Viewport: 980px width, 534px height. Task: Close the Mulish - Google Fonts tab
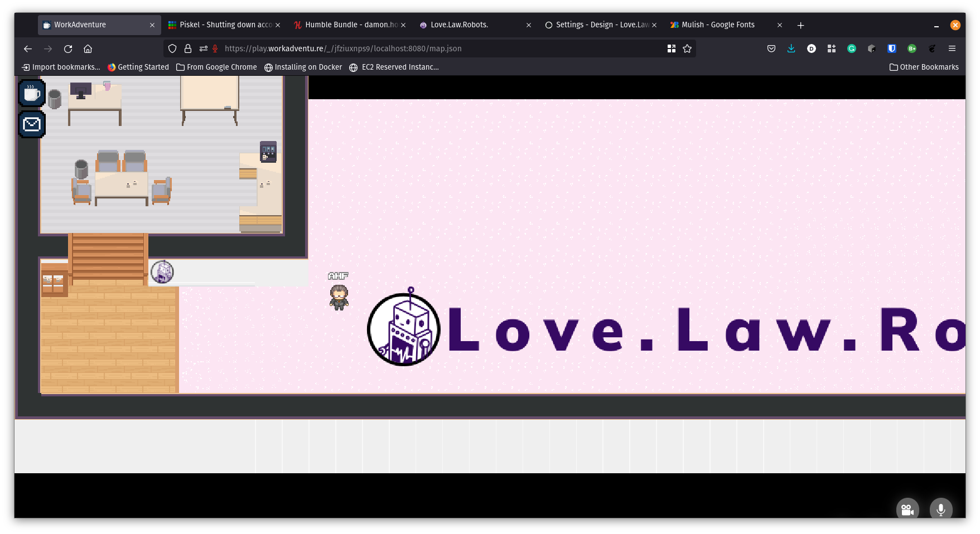coord(780,25)
